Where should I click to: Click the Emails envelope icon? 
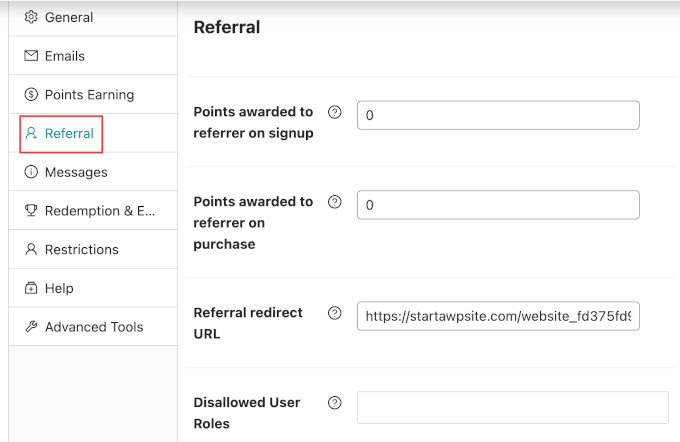click(31, 56)
